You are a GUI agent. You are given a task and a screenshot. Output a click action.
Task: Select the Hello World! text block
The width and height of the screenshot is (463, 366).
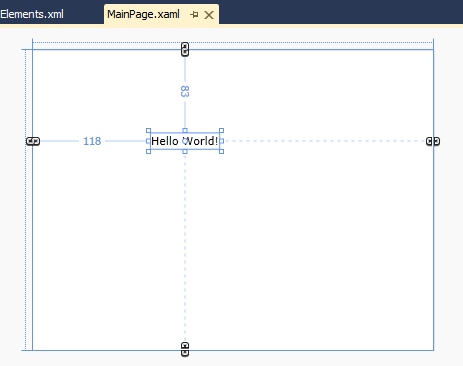(185, 141)
